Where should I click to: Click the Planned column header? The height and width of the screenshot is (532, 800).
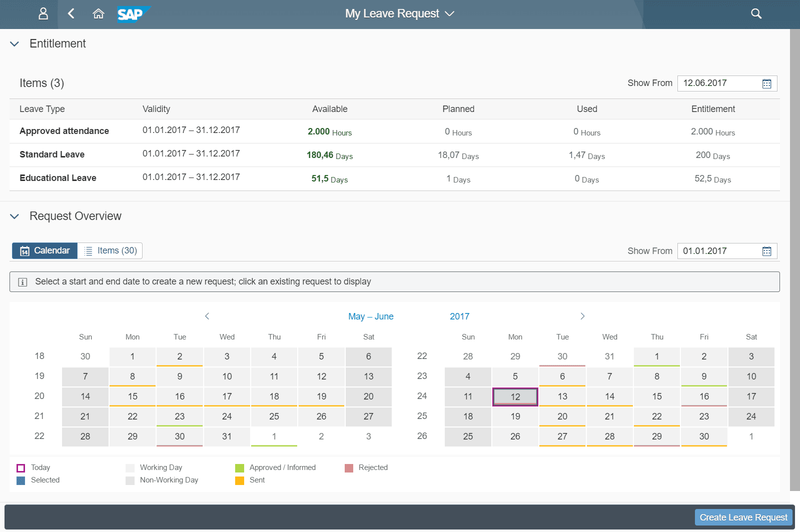coord(458,109)
